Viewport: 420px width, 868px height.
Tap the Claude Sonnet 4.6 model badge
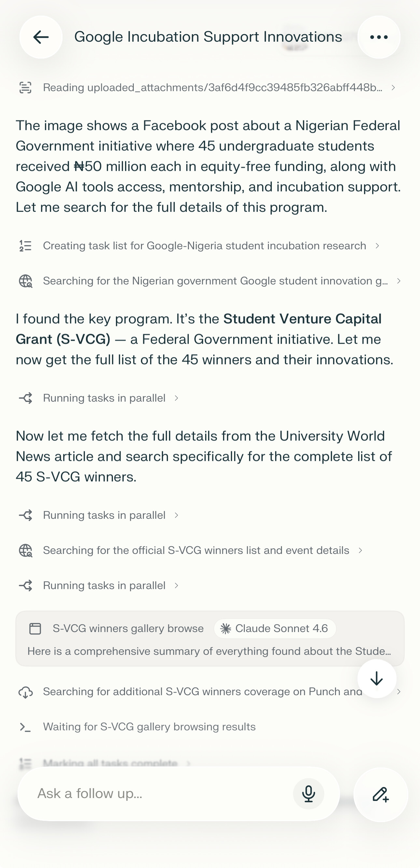tap(275, 628)
